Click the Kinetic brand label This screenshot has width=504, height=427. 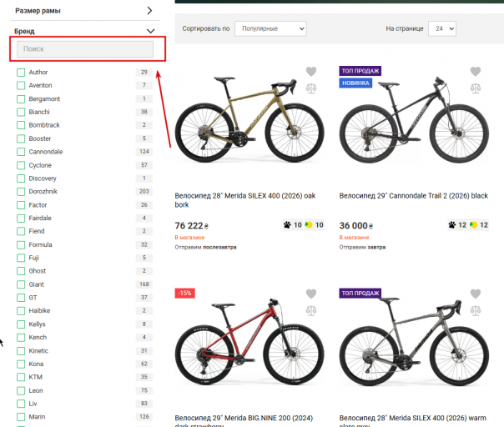[x=38, y=351]
